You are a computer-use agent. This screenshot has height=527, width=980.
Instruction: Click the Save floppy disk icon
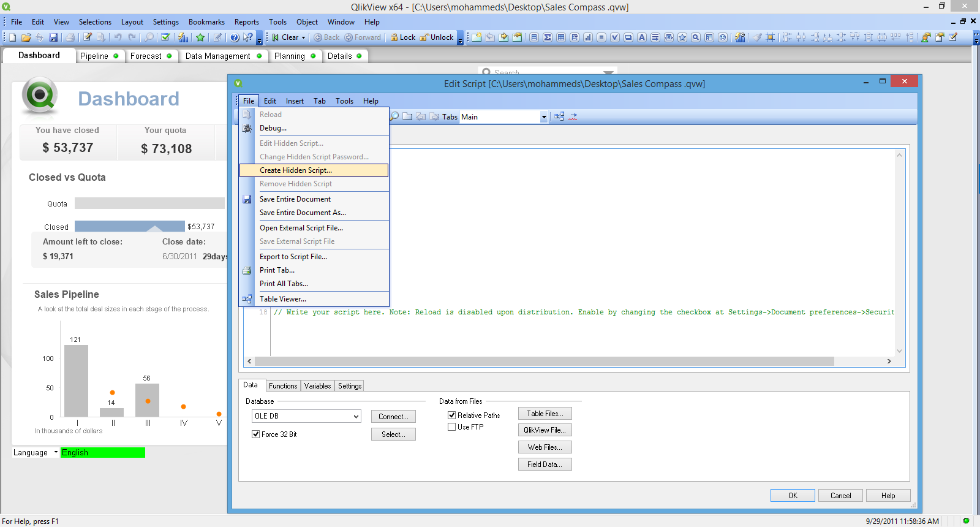click(53, 37)
